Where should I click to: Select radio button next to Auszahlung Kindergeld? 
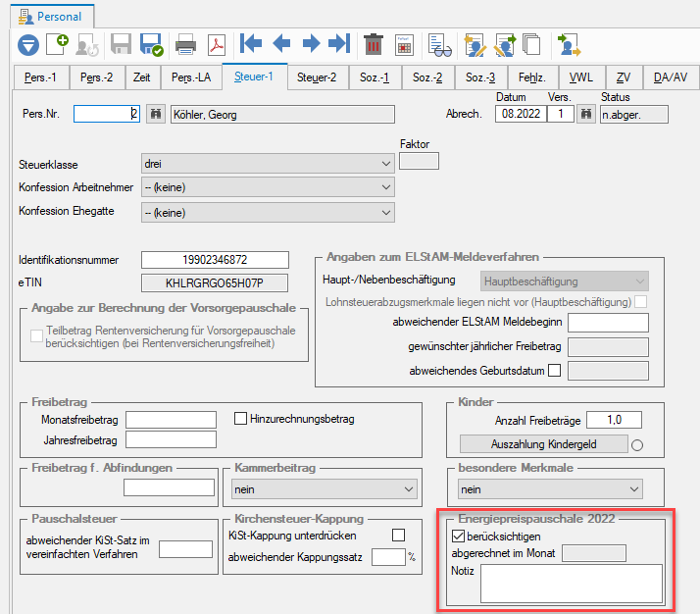(637, 445)
